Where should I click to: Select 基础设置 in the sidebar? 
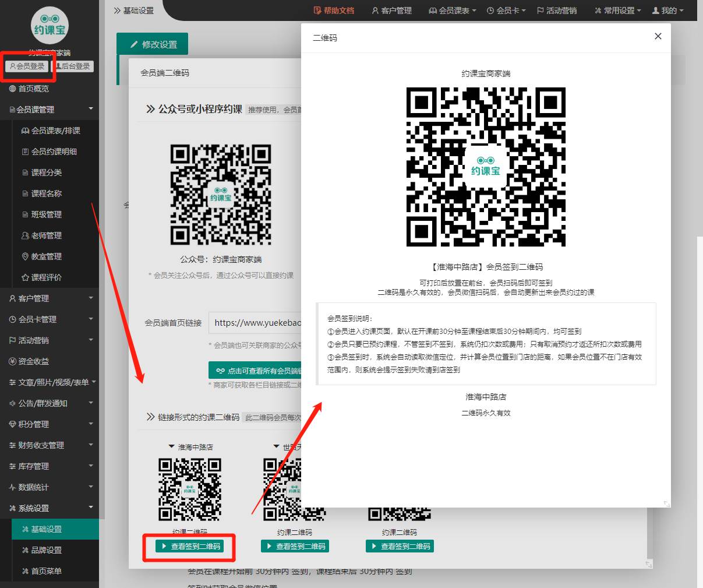coord(55,529)
